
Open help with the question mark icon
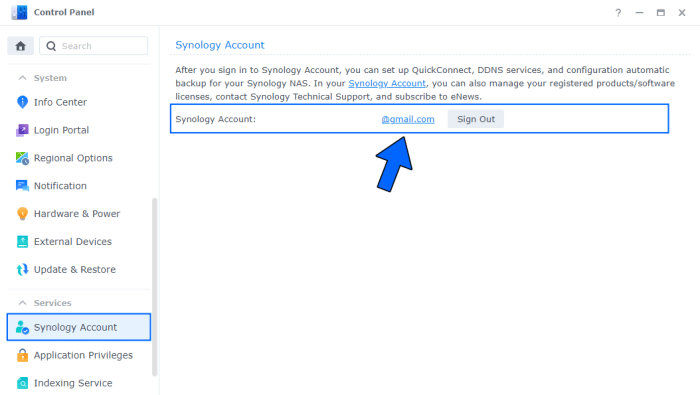(618, 12)
